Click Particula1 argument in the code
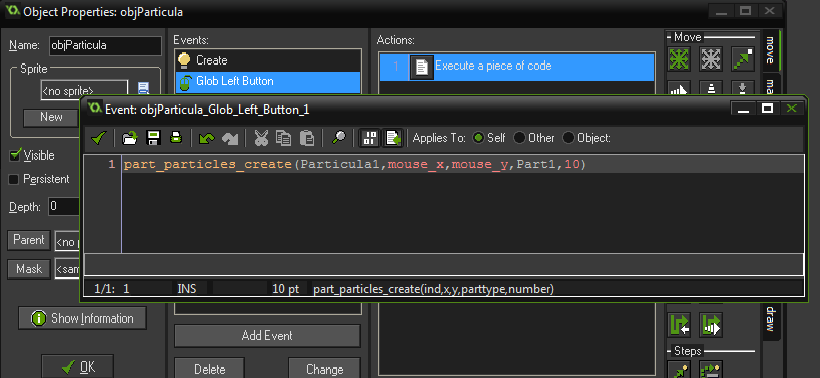This screenshot has width=820, height=378. click(341, 165)
